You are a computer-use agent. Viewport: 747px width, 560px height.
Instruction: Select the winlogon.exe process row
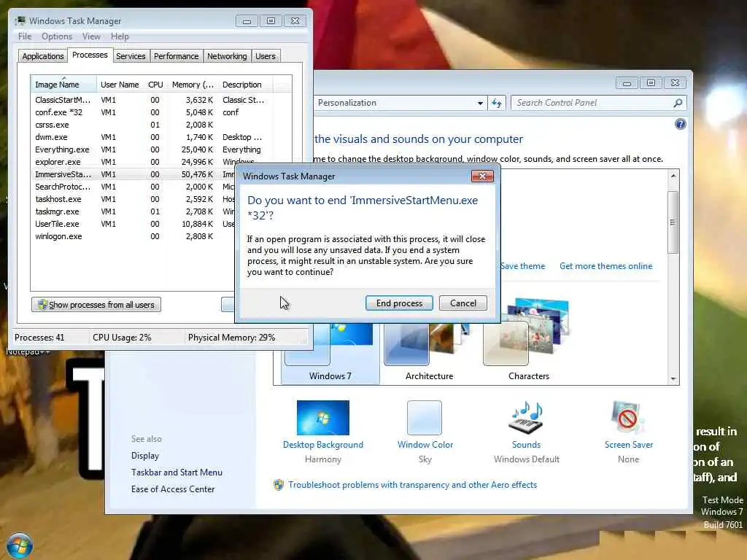pos(133,236)
